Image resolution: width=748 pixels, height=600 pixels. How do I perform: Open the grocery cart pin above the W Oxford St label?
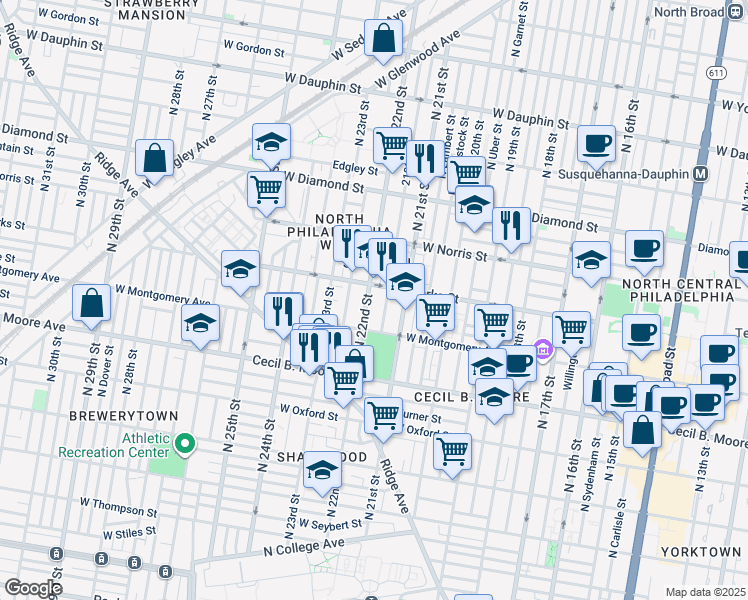coord(343,383)
